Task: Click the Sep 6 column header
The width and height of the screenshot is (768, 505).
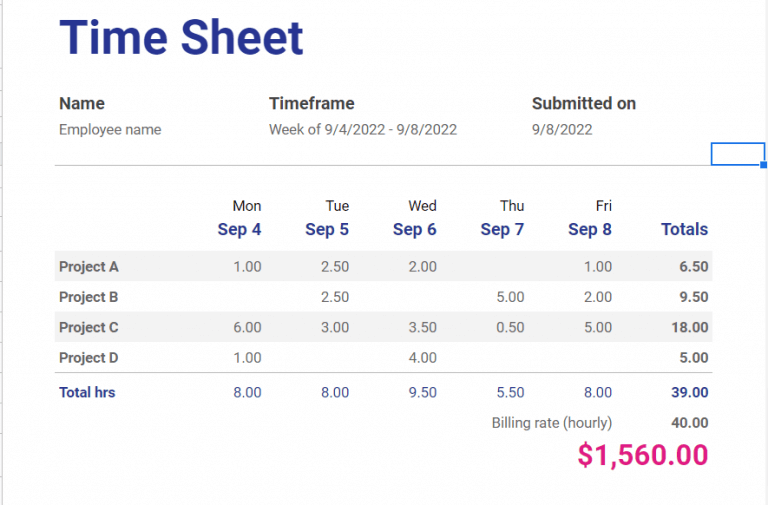Action: [415, 230]
